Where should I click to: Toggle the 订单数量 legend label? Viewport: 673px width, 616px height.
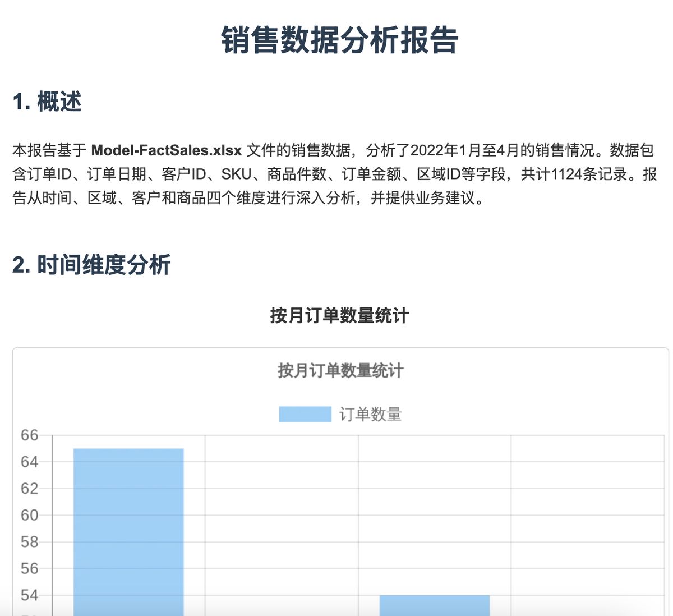click(370, 415)
